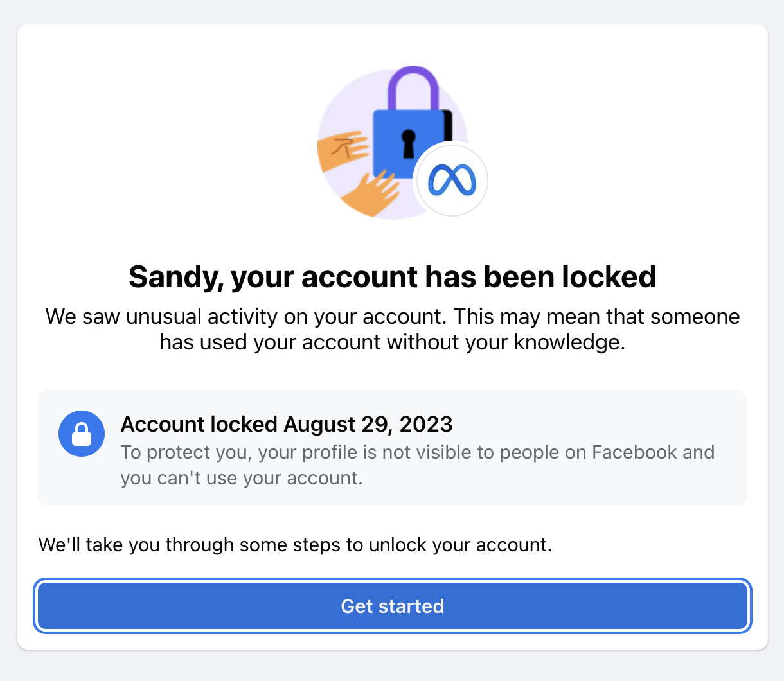Click the Get started button
This screenshot has height=681, width=784.
pyautogui.click(x=392, y=606)
